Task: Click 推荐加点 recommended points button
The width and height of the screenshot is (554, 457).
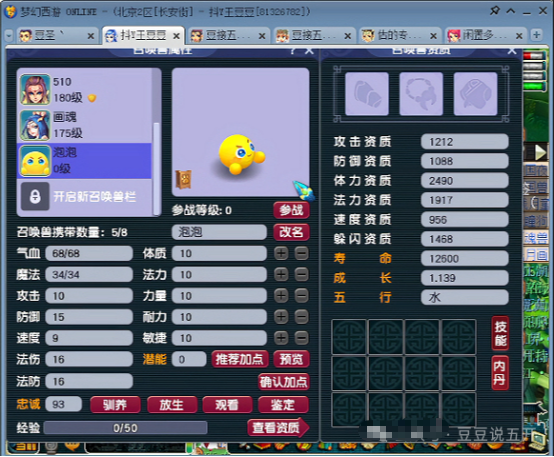Action: [x=240, y=359]
